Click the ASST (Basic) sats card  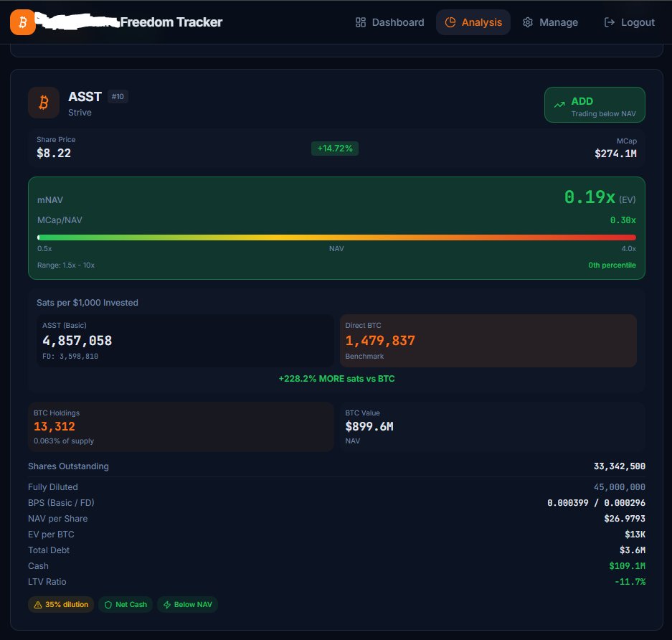click(185, 341)
